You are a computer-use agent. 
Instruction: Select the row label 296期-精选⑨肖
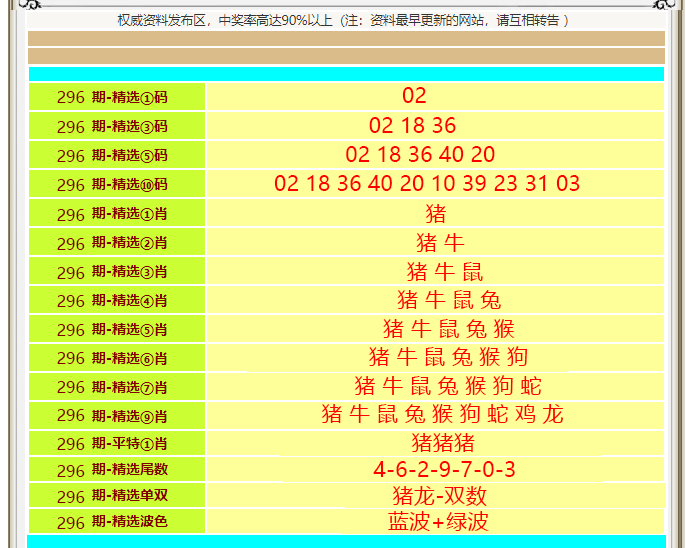click(112, 415)
